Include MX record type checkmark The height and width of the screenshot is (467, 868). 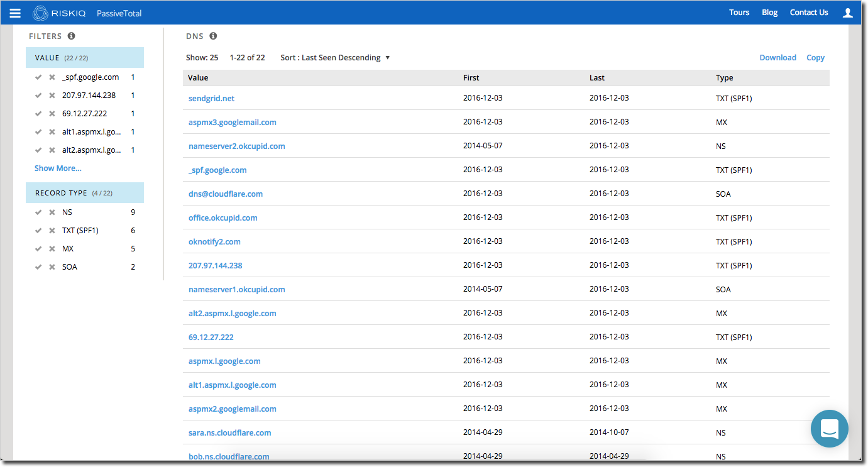(38, 249)
